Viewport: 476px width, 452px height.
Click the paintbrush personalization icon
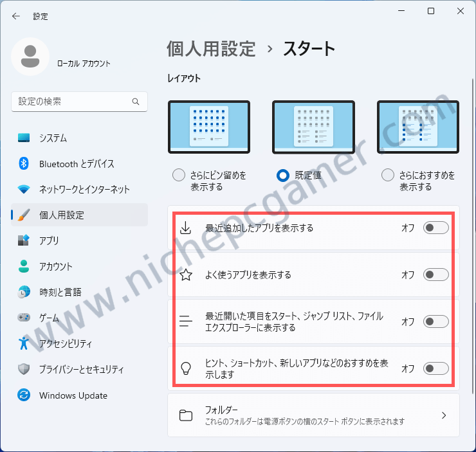tap(24, 215)
